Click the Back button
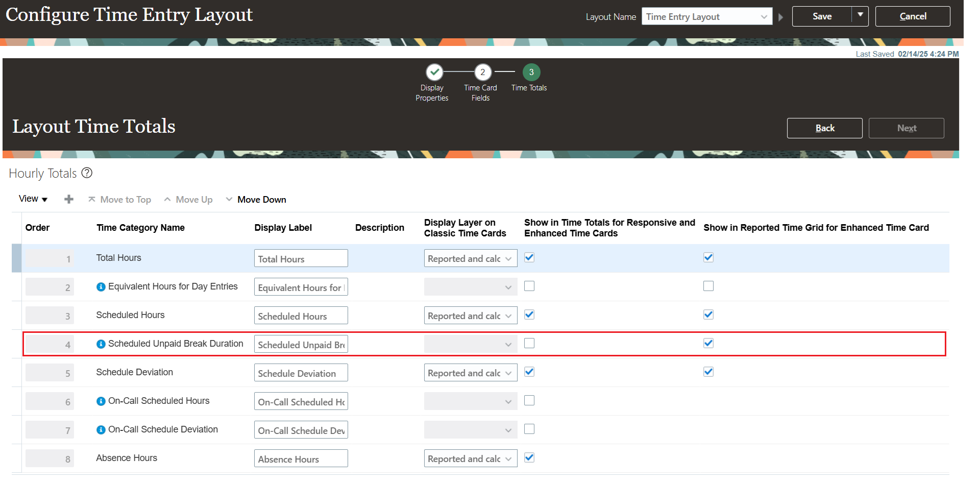The width and height of the screenshot is (980, 483). tap(824, 128)
